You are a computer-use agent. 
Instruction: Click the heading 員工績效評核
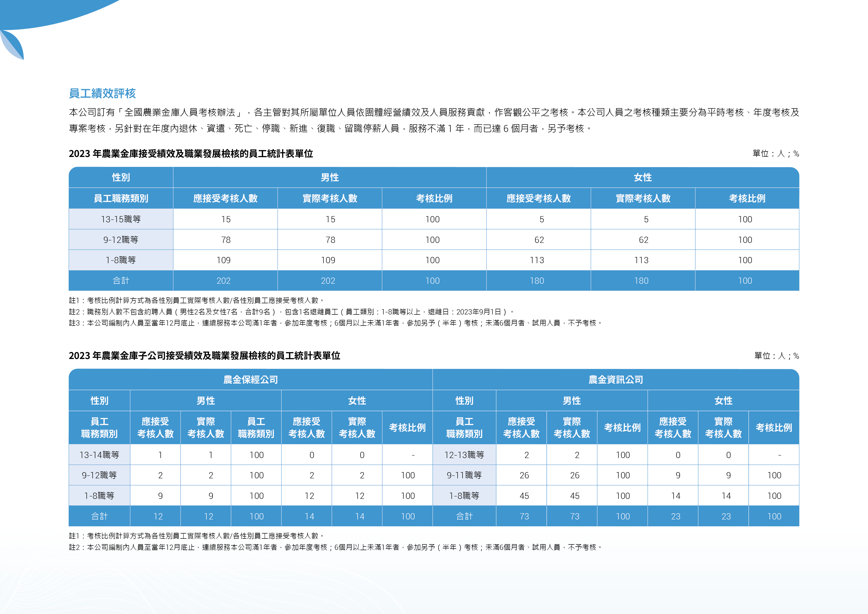(102, 93)
